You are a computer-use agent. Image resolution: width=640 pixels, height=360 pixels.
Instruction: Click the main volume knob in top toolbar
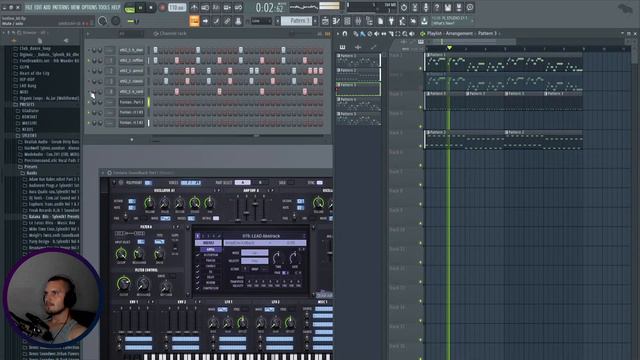point(102,21)
